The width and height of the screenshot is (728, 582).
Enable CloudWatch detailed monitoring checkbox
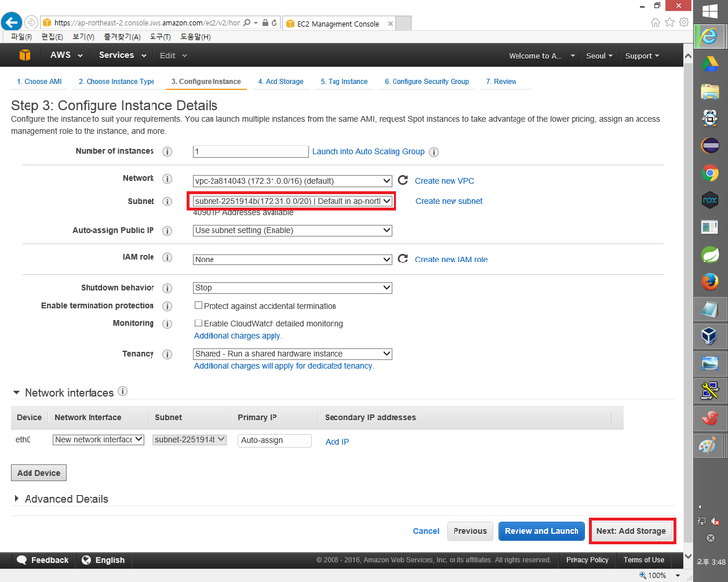click(199, 323)
